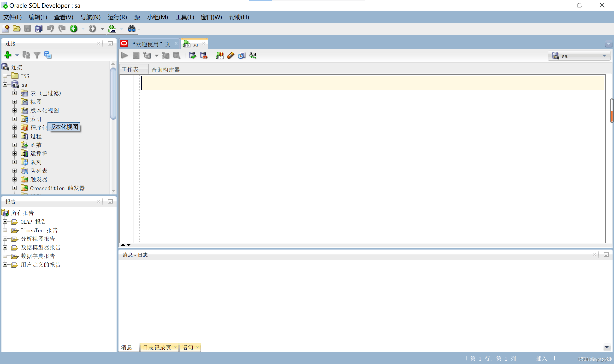Collapse the sa connection tree node

[5, 85]
